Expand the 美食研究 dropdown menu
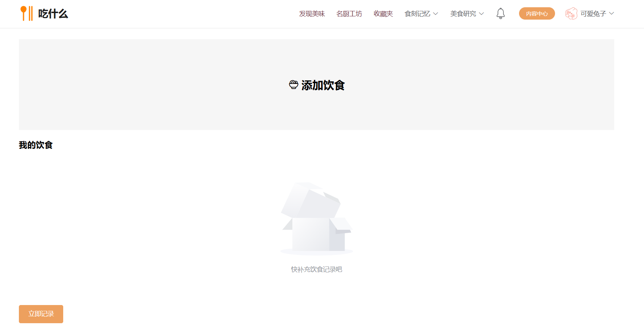Image resolution: width=644 pixels, height=329 pixels. point(467,14)
